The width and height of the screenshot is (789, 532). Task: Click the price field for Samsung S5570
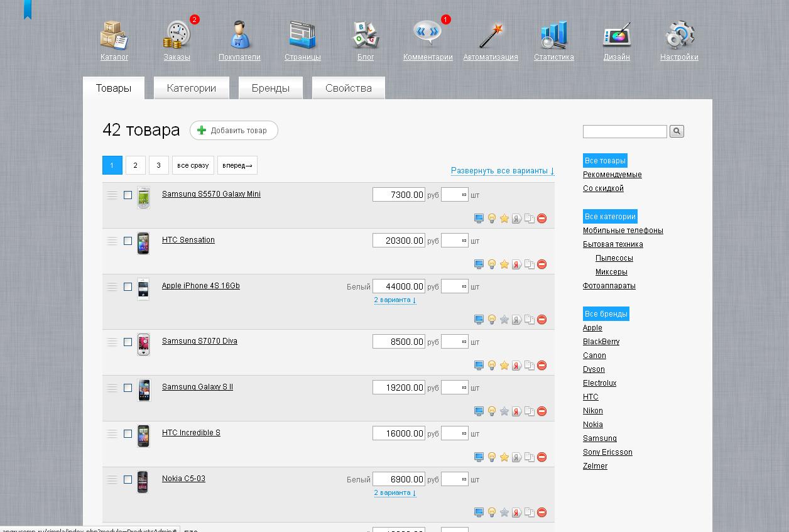coord(398,195)
